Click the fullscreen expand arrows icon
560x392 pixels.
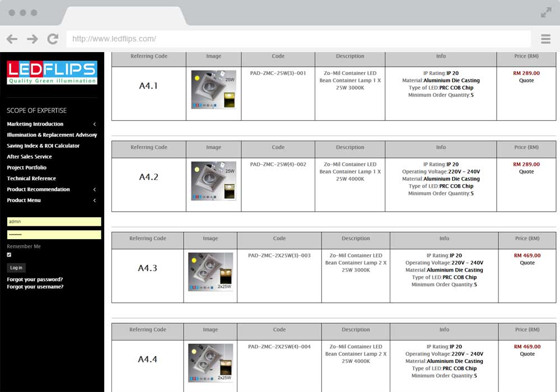(545, 13)
